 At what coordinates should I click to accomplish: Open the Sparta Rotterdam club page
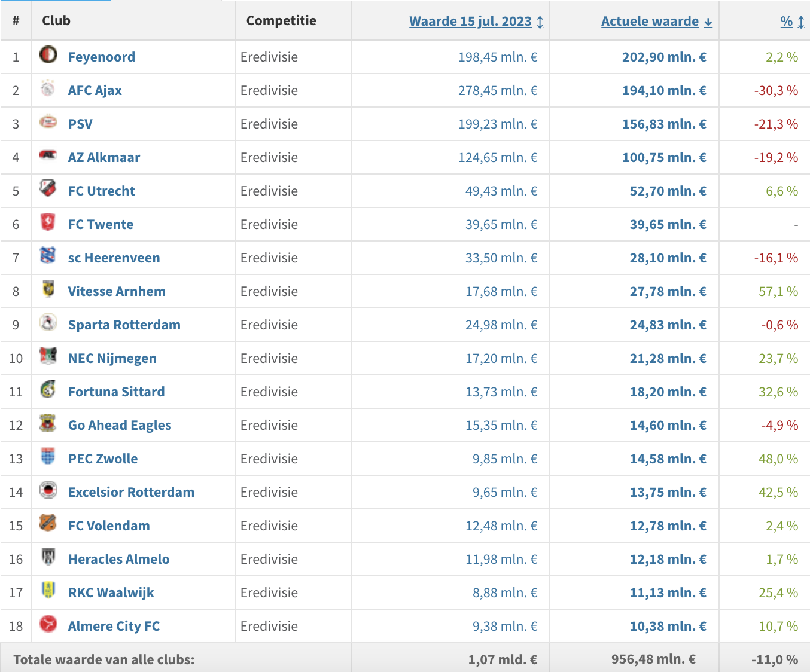click(x=124, y=325)
